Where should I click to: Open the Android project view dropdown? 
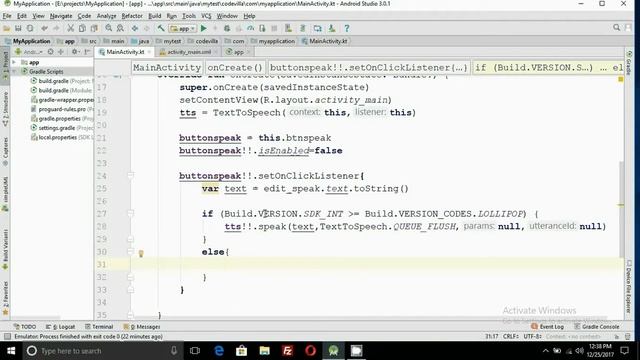(x=29, y=52)
